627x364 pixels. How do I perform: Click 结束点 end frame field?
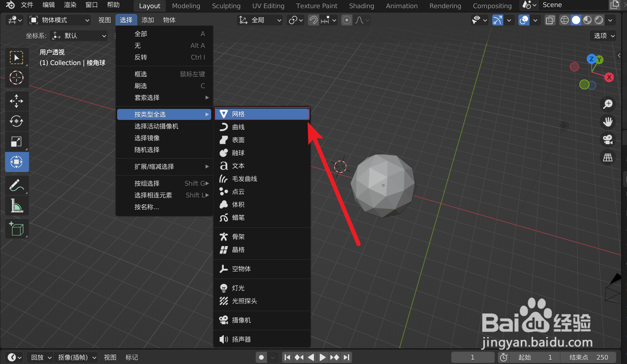[588, 357]
